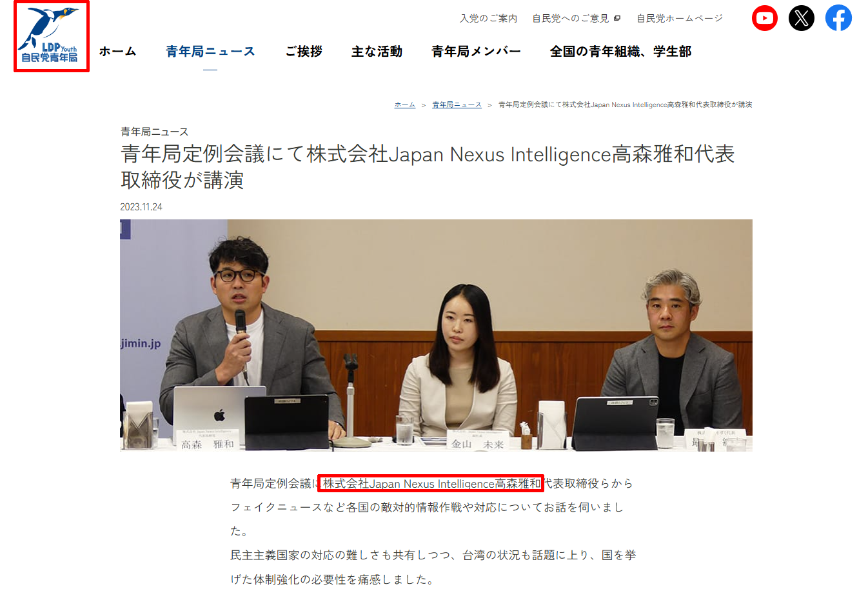Viewport: 868px width, 600px height.
Task: Click the LDP Youth penguin logo
Action: (x=52, y=36)
